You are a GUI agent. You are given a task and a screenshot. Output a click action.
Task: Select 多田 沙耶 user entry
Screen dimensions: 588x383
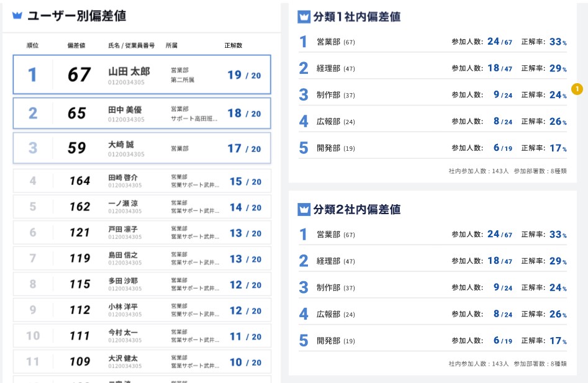pyautogui.click(x=142, y=284)
